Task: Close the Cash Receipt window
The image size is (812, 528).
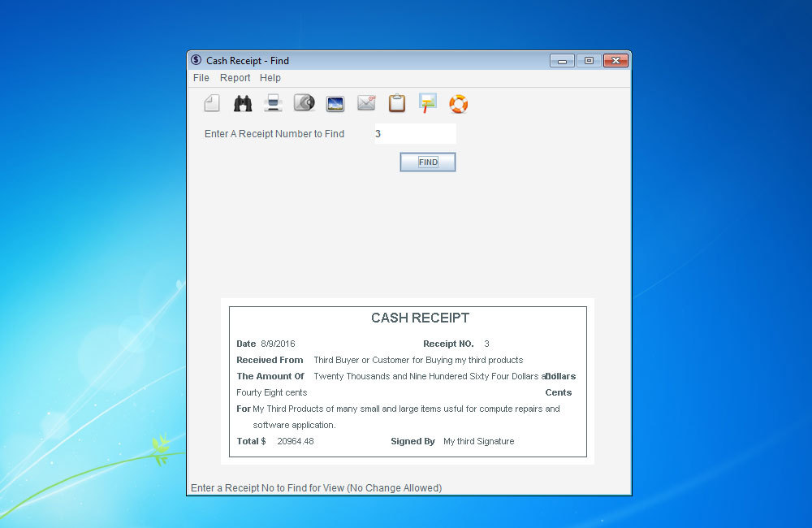Action: 615,61
